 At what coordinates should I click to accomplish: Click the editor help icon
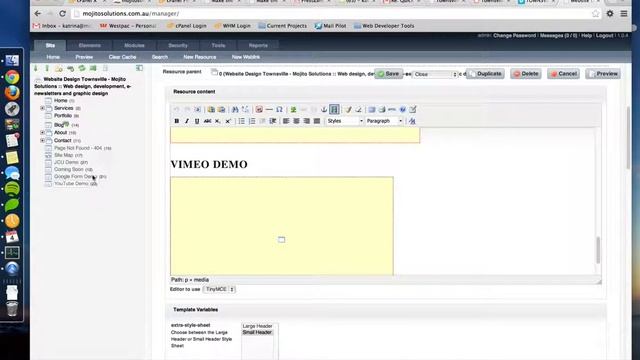(402, 109)
